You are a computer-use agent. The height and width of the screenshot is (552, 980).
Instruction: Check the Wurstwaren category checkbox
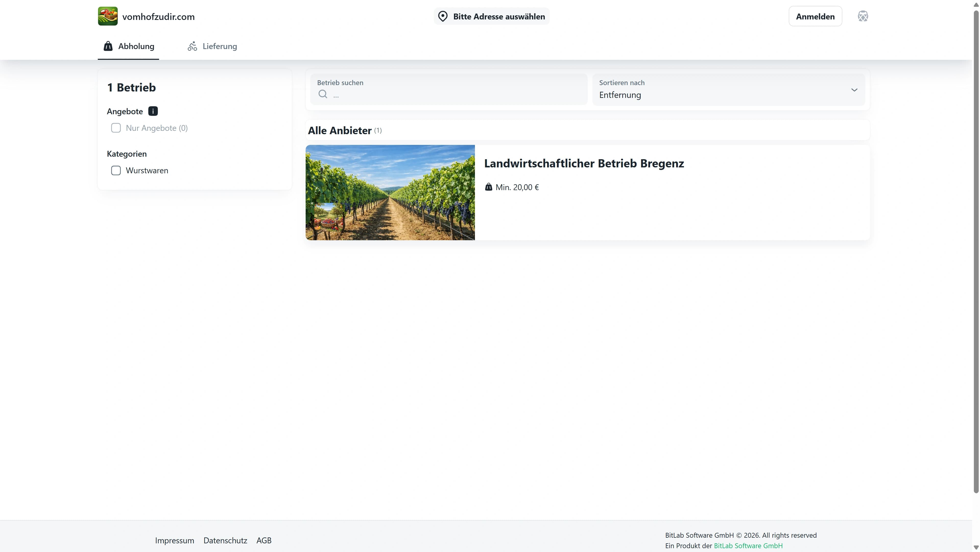pyautogui.click(x=116, y=170)
